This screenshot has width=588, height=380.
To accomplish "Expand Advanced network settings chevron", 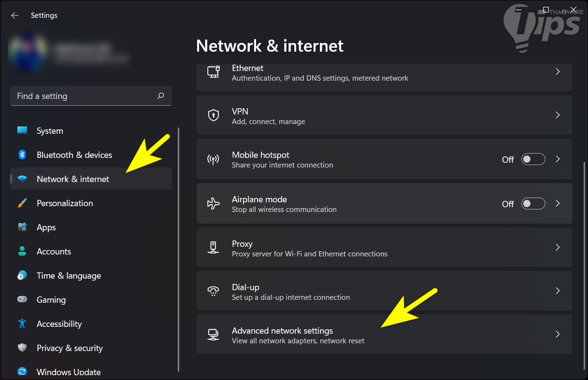I will point(558,334).
